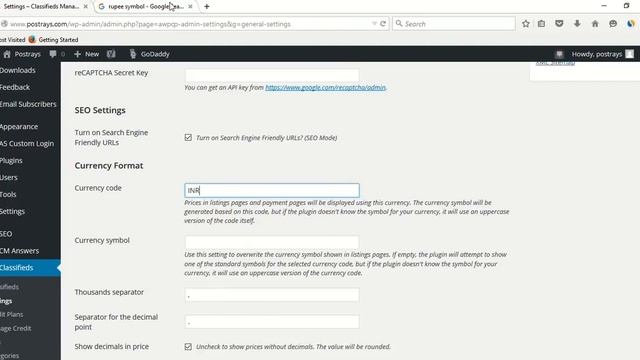The height and width of the screenshot is (360, 640).
Task: Open the google.com/recaptcha/admin link
Action: [x=325, y=87]
